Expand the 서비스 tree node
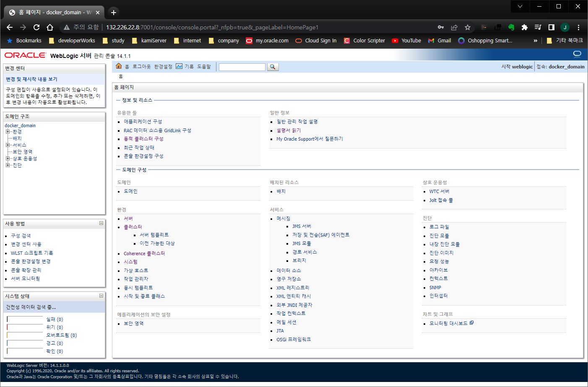 click(8, 145)
